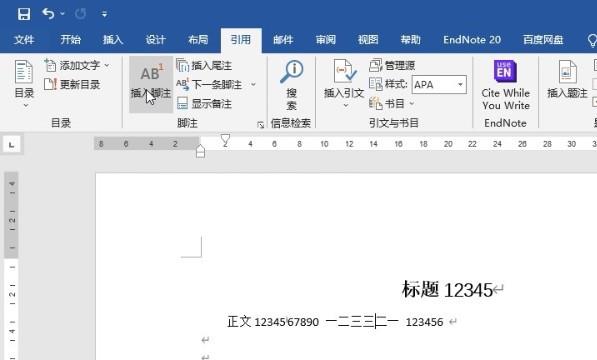Expand the 添加文字 dropdown arrow
The image size is (597, 360).
[x=107, y=65]
